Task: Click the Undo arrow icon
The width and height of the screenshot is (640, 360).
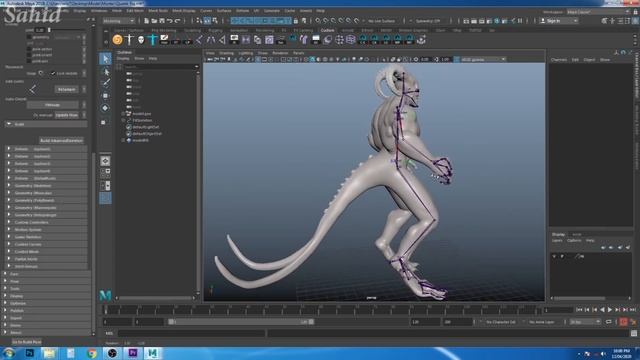Action: tap(170, 20)
